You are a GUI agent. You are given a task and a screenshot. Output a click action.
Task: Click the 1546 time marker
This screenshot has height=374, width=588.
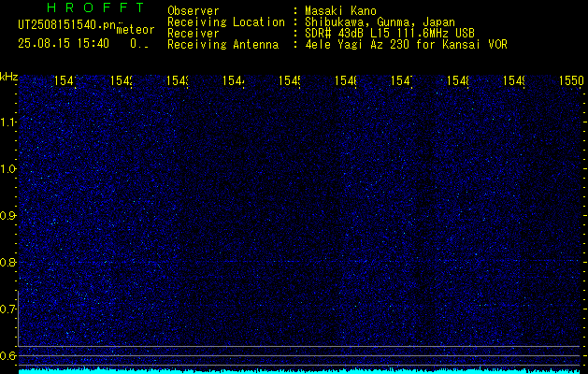[346, 80]
